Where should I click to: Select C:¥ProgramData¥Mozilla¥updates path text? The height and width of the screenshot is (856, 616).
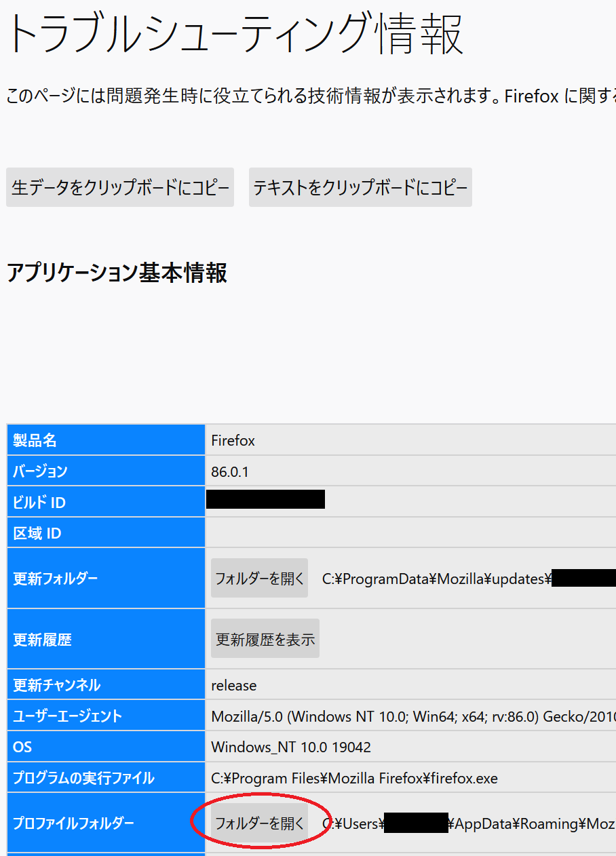coord(437,579)
